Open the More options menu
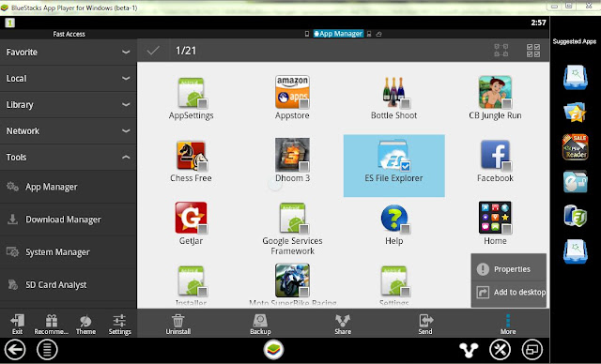 pyautogui.click(x=508, y=324)
